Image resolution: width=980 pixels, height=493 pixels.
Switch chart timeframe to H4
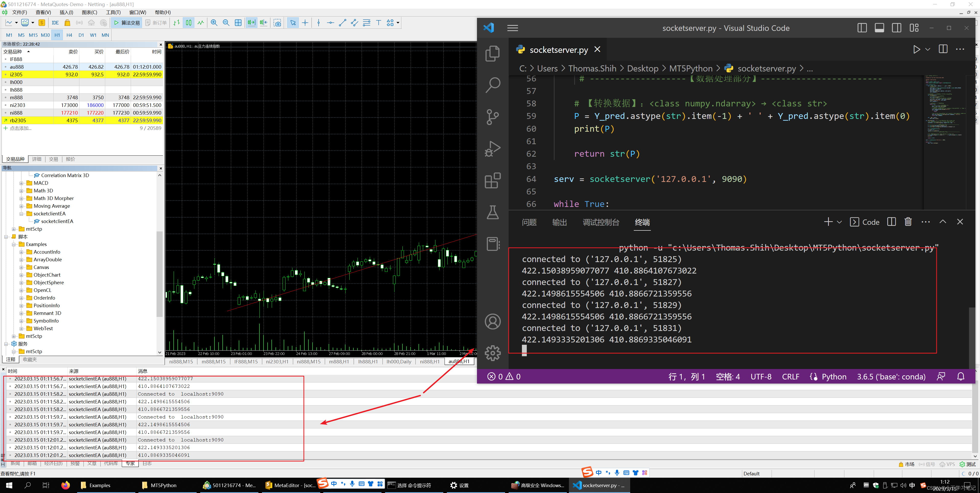tap(69, 35)
